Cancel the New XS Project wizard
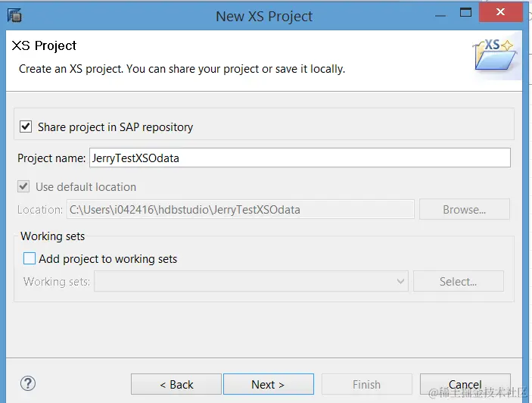Screen dimensions: 532x403 465,384
